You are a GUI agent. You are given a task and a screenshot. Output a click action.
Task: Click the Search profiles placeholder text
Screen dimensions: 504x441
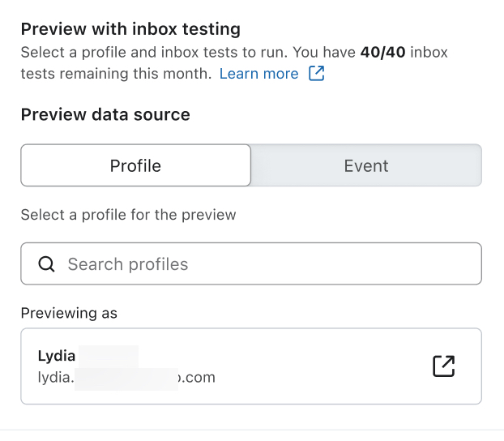coord(128,264)
